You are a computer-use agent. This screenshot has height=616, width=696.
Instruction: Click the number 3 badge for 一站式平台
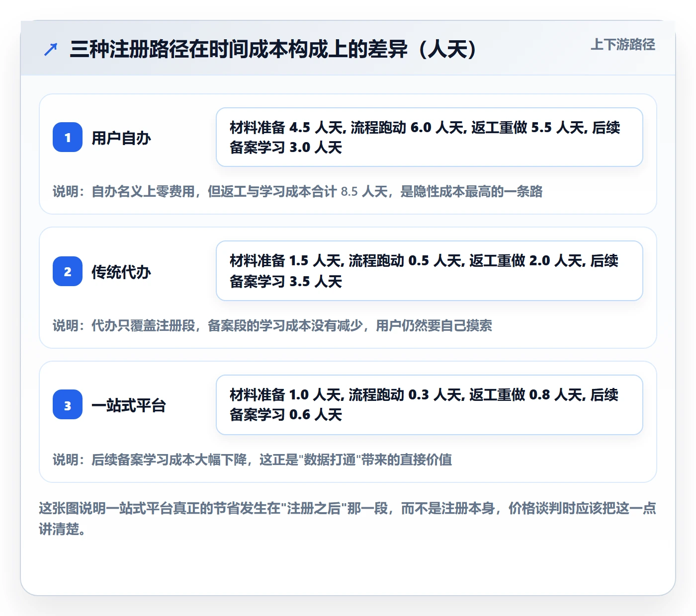coord(68,405)
